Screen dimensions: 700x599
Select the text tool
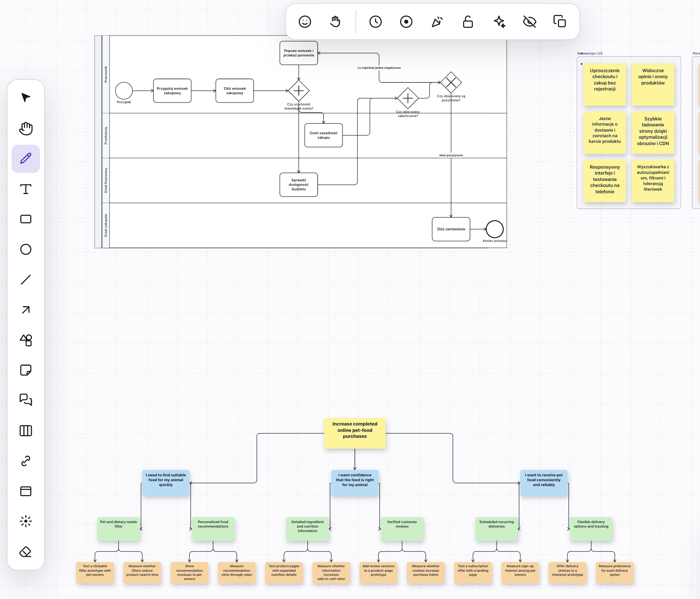pyautogui.click(x=25, y=189)
